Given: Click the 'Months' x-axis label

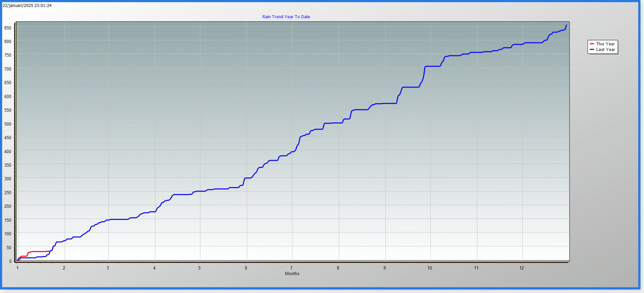Looking at the screenshot, I should [x=292, y=274].
